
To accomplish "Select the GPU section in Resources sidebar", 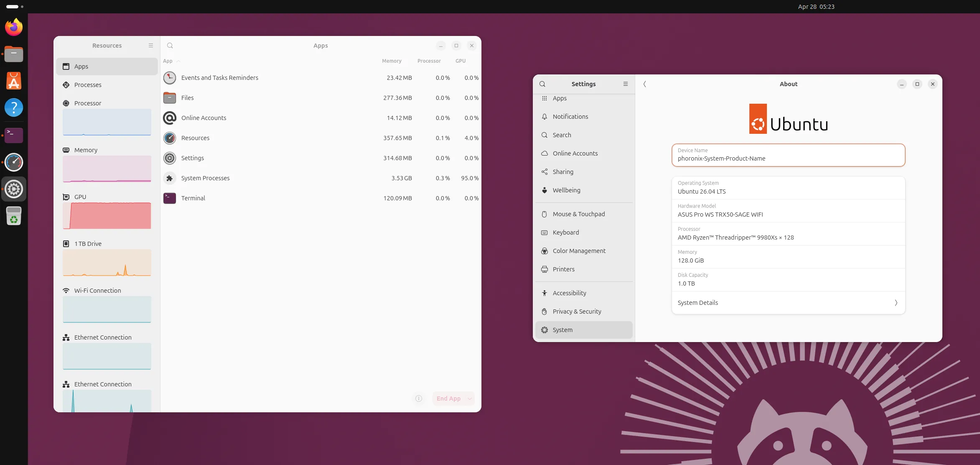I will click(x=80, y=197).
